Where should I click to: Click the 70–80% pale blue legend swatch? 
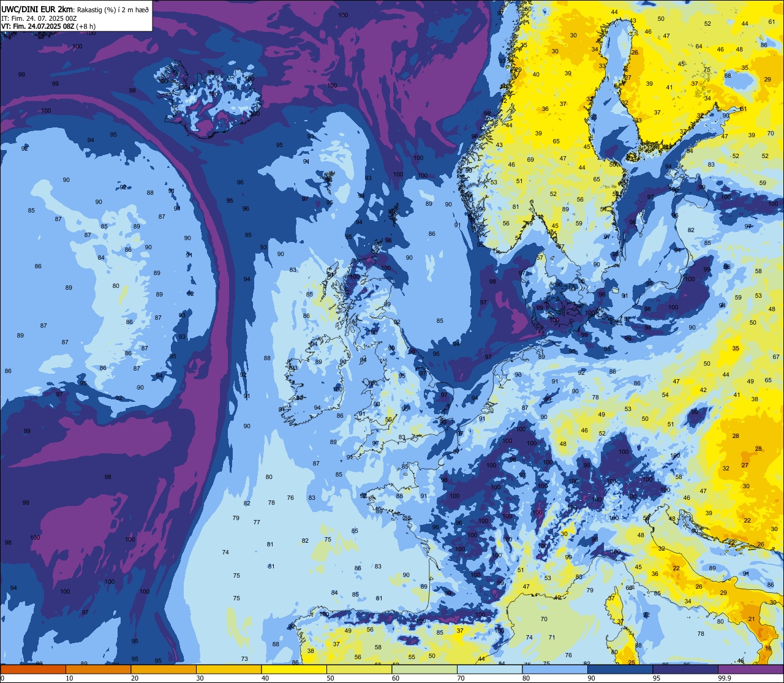coord(489,670)
